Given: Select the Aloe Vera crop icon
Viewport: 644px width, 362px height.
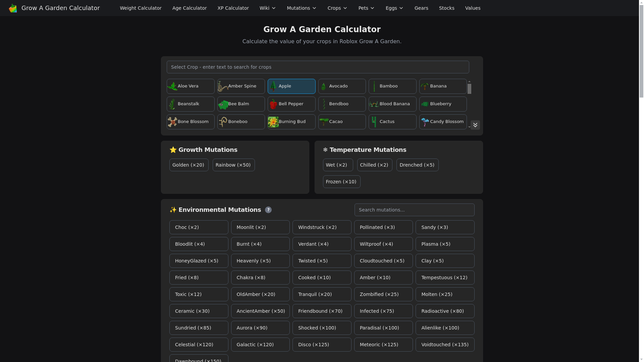Looking at the screenshot, I should [x=172, y=86].
